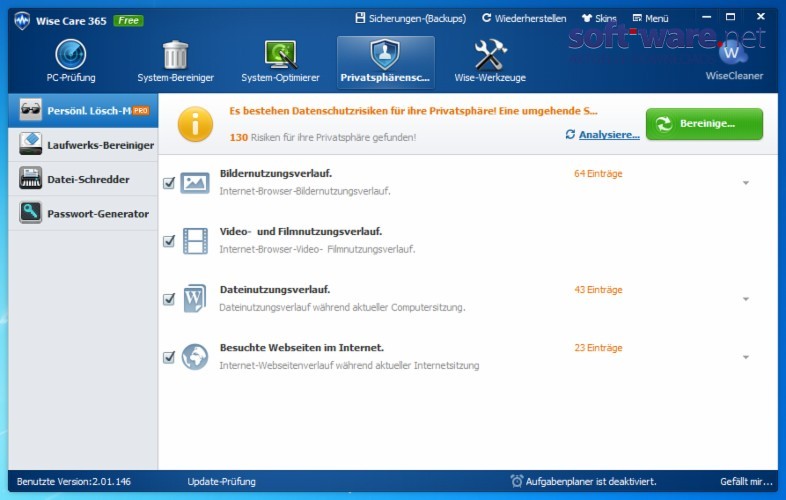The image size is (786, 500).
Task: Click the Passwort-Generator key icon
Action: (31, 213)
